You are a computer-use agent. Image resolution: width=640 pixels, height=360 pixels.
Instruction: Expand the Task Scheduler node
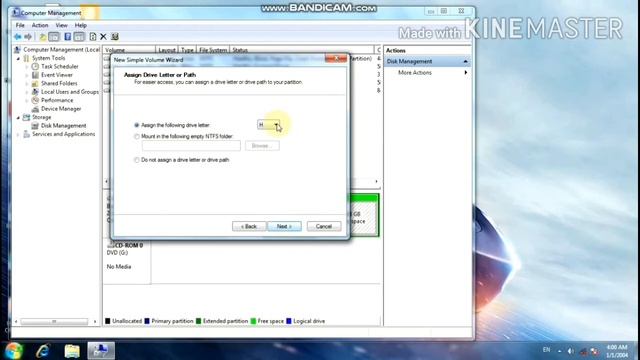point(27,67)
